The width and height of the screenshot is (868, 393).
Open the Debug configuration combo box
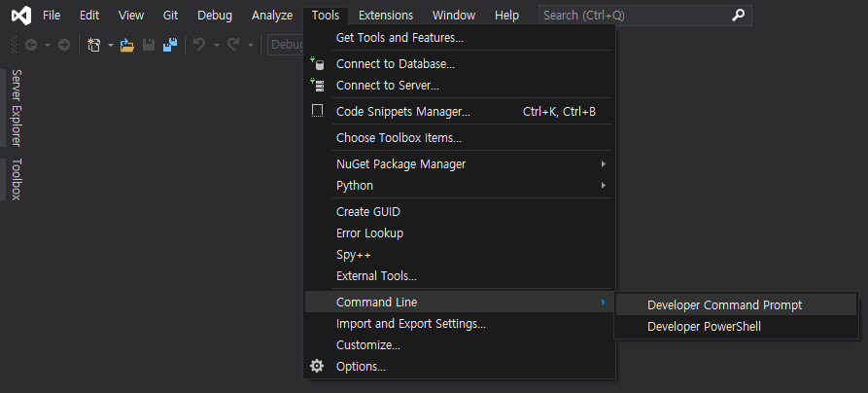[286, 45]
